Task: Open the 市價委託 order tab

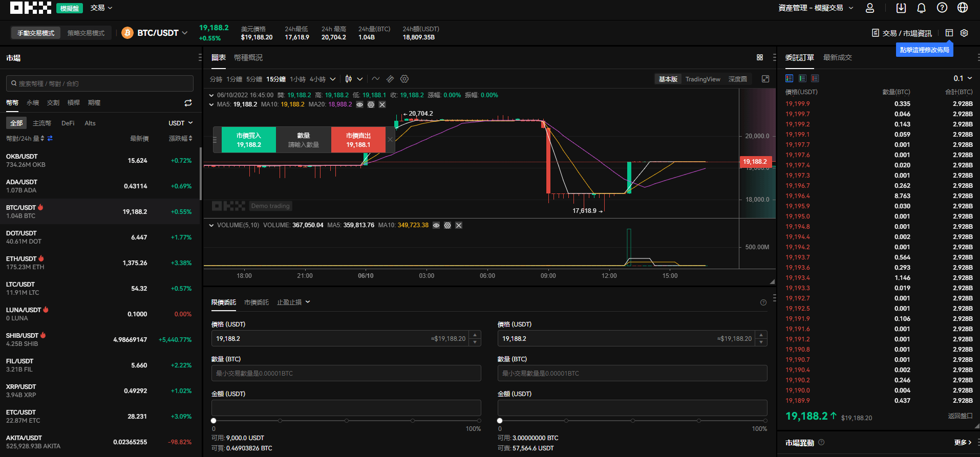Action: click(x=257, y=302)
